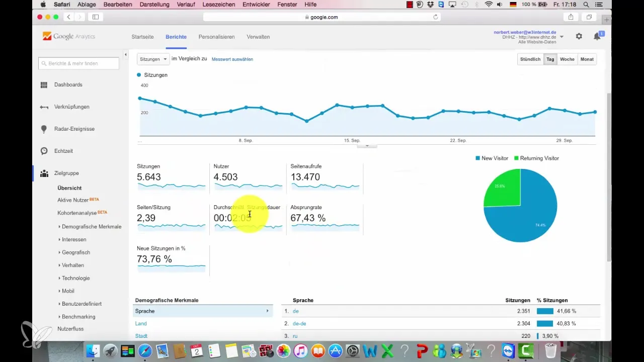
Task: Open Finder from the Dock
Action: pos(93,351)
